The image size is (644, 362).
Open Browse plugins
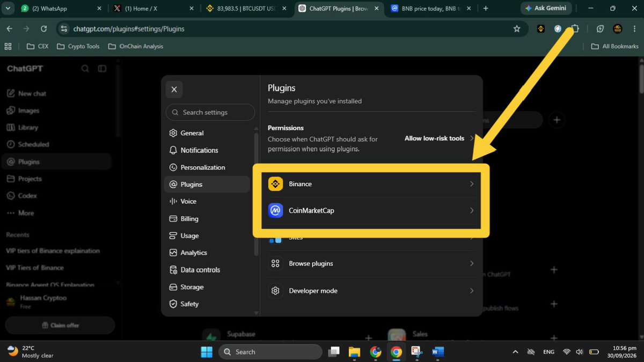click(x=371, y=263)
